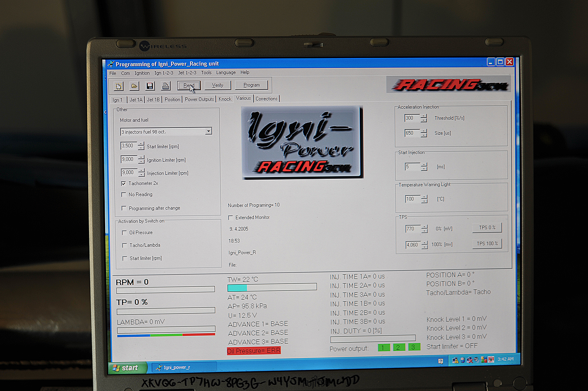
Task: Click the TPS 0 % button
Action: pos(487,228)
